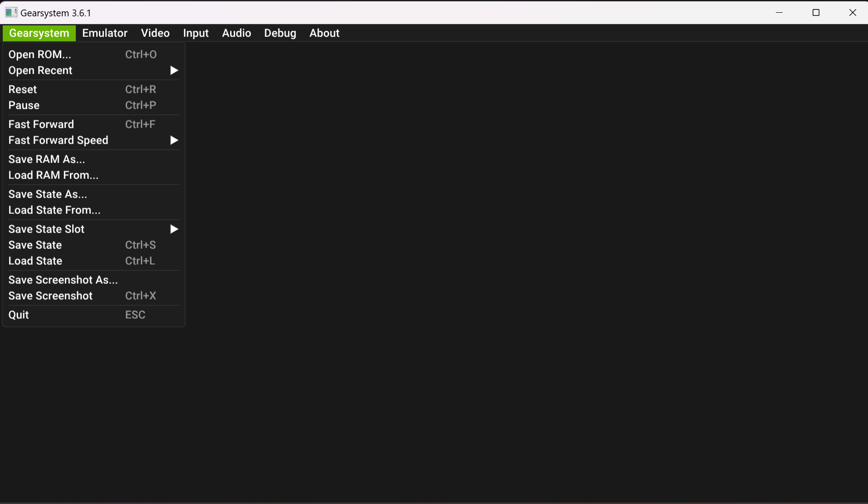Choose Save Screenshot As...
This screenshot has width=868, height=504.
[x=94, y=280]
